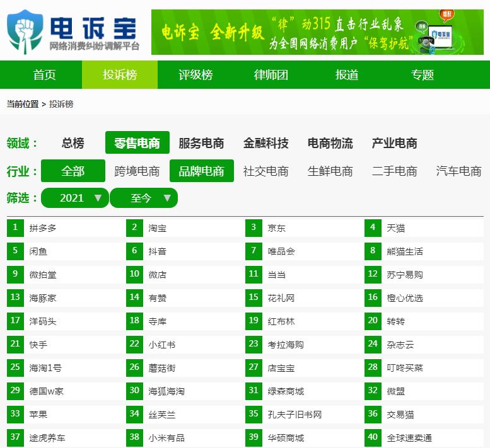Open rank 28 entry 叮咚买菜
Image resolution: width=490 pixels, height=448 pixels.
point(405,368)
